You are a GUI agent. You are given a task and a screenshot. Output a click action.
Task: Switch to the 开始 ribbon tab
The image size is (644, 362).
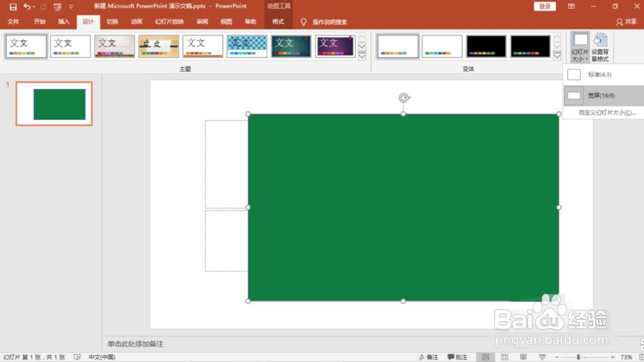click(x=40, y=22)
